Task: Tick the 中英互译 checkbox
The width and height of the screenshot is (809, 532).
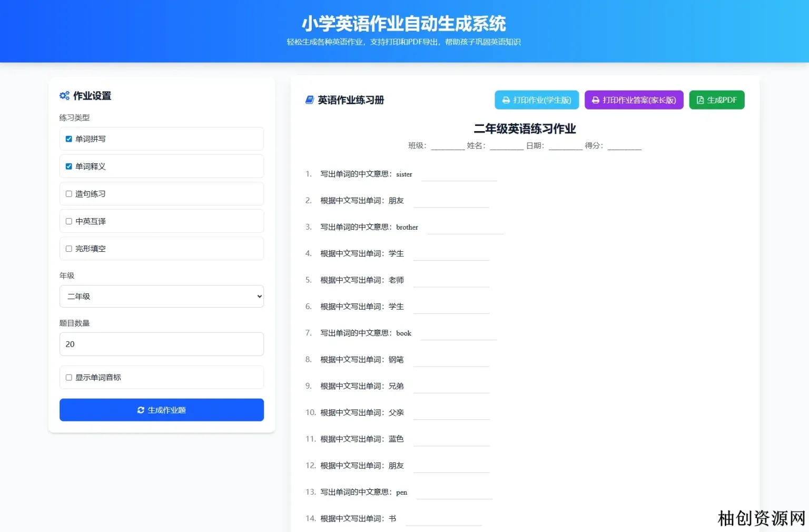Action: (x=68, y=221)
